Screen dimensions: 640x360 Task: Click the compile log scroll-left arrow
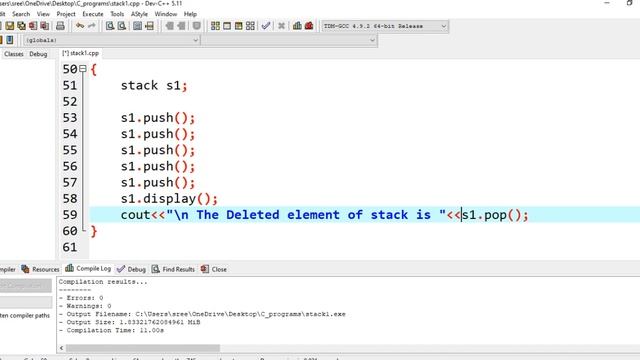point(62,348)
